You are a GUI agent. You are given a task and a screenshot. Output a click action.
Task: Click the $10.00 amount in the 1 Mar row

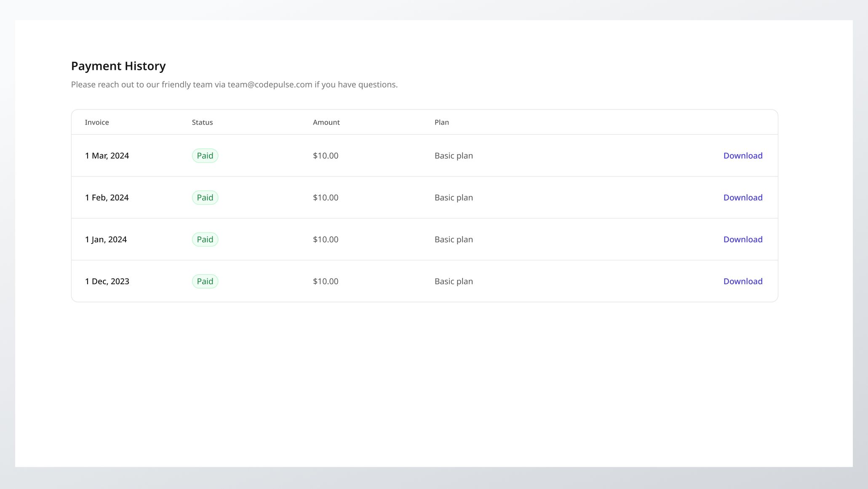[326, 155]
